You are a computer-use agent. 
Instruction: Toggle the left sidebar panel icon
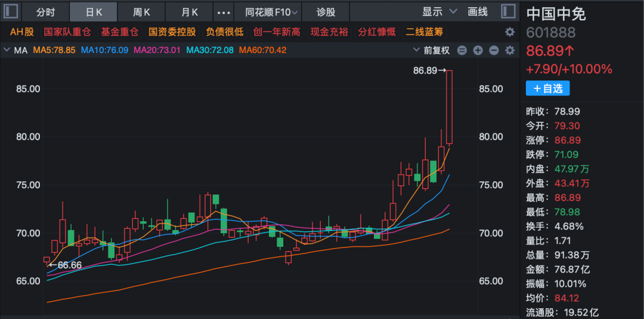pyautogui.click(x=11, y=12)
